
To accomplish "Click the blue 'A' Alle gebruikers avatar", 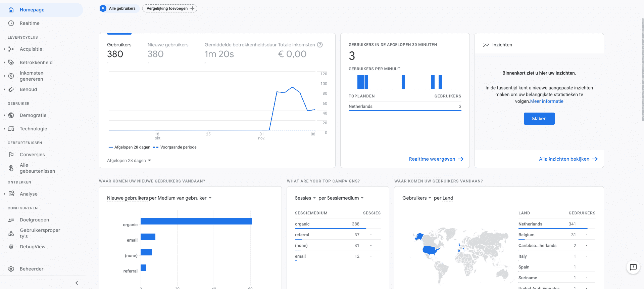I will click(103, 8).
